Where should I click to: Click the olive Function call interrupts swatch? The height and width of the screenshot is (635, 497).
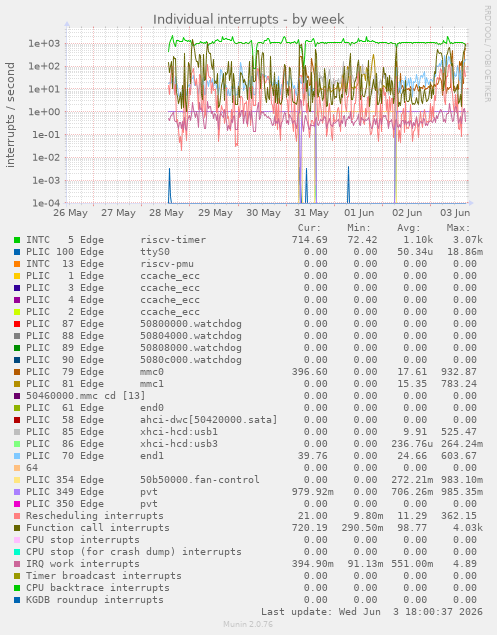[x=17, y=528]
